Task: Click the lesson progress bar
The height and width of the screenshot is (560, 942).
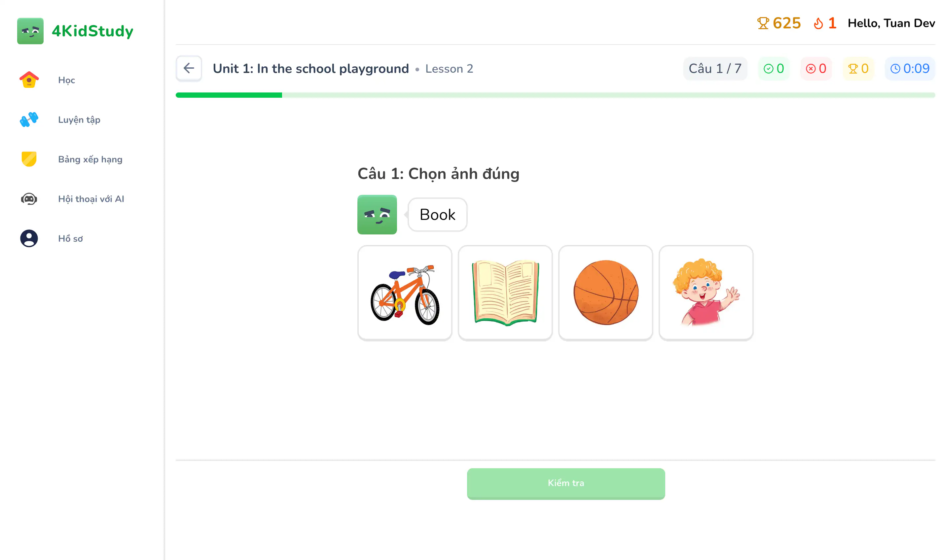Action: [x=453, y=95]
